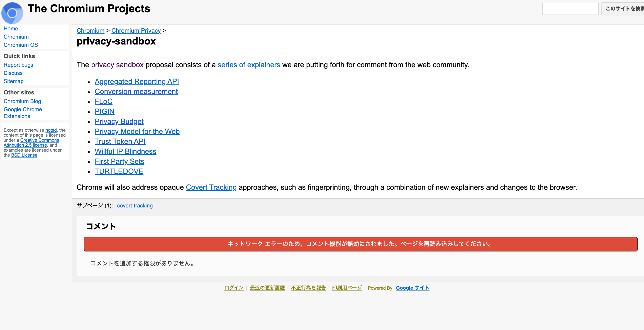Open the series of explainers link

click(x=249, y=65)
